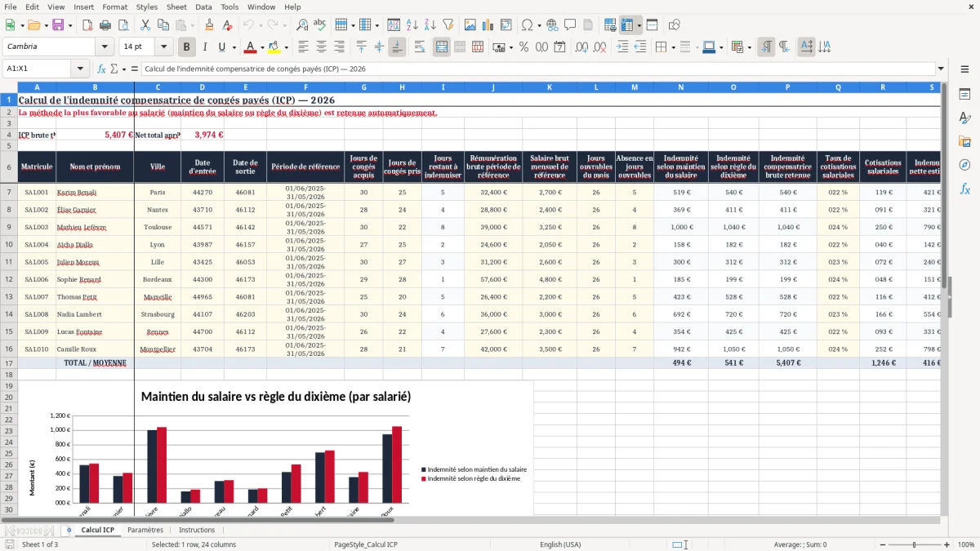Click PageStyle_Calcul ICP in status bar

coord(365,544)
